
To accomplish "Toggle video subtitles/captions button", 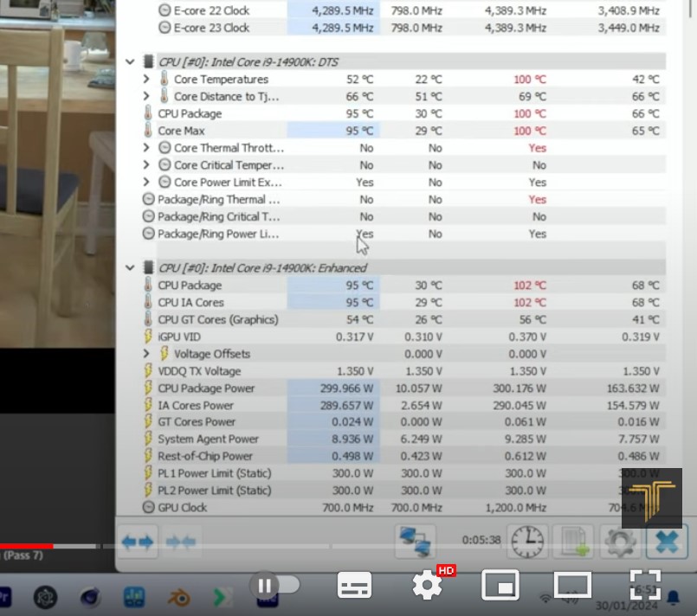I will (x=354, y=586).
